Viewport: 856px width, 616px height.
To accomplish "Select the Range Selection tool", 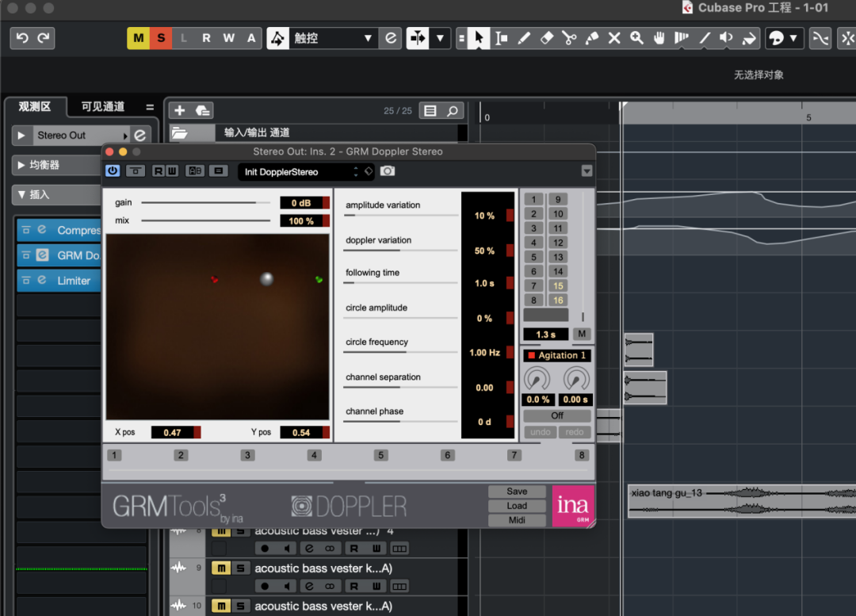I will [501, 38].
